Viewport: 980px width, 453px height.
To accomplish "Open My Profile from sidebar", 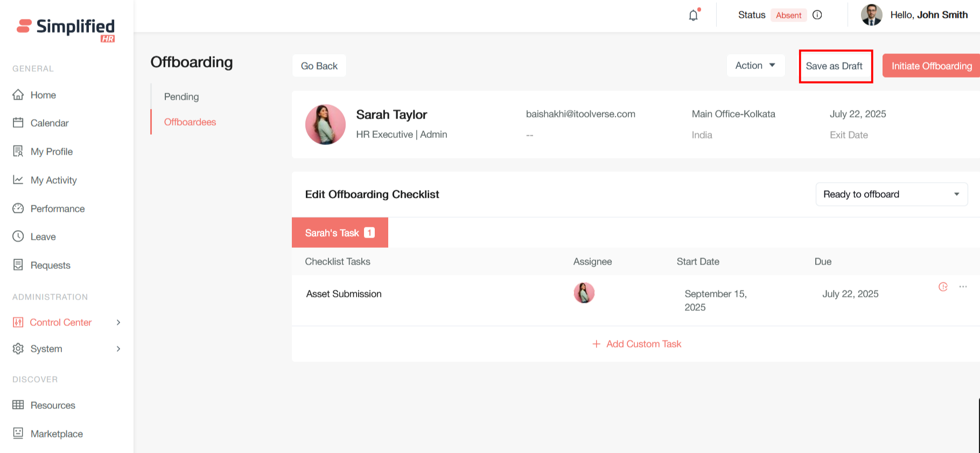I will 51,151.
